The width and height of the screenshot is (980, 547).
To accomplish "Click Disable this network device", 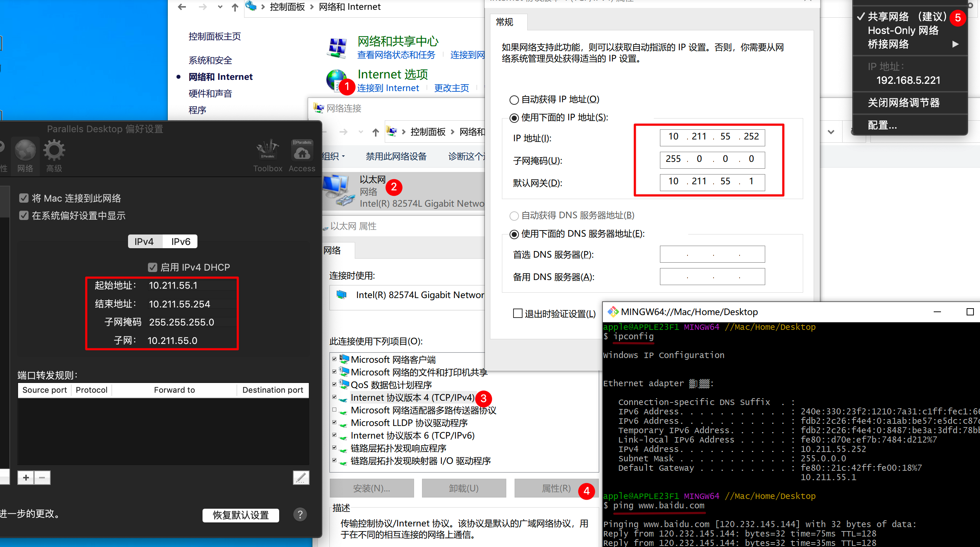I will (396, 156).
